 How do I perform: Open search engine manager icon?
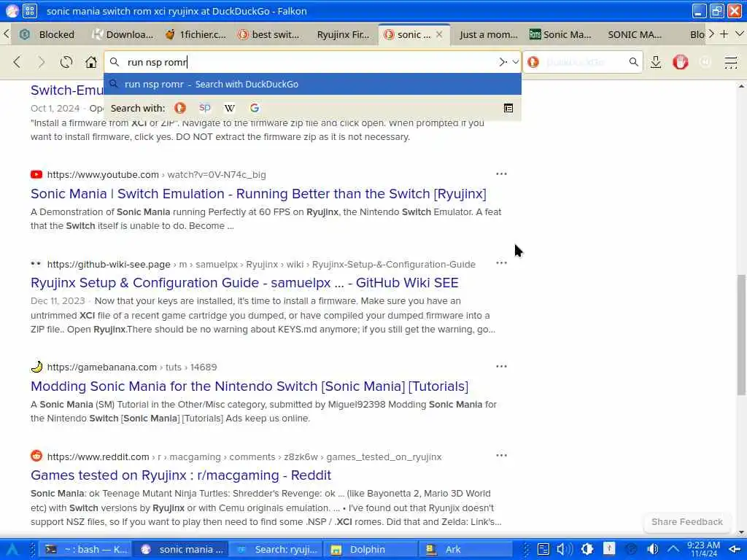[508, 108]
